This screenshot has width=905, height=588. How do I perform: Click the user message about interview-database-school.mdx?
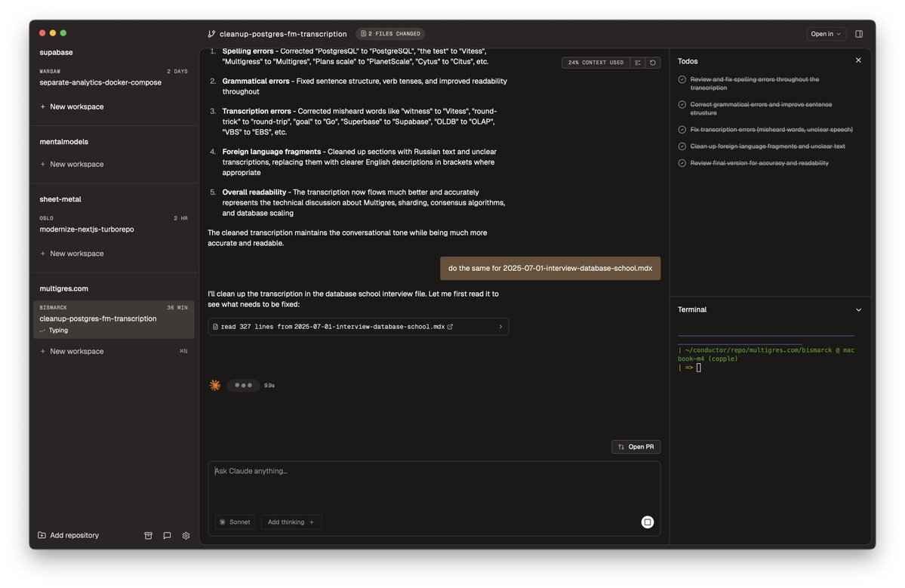point(550,269)
